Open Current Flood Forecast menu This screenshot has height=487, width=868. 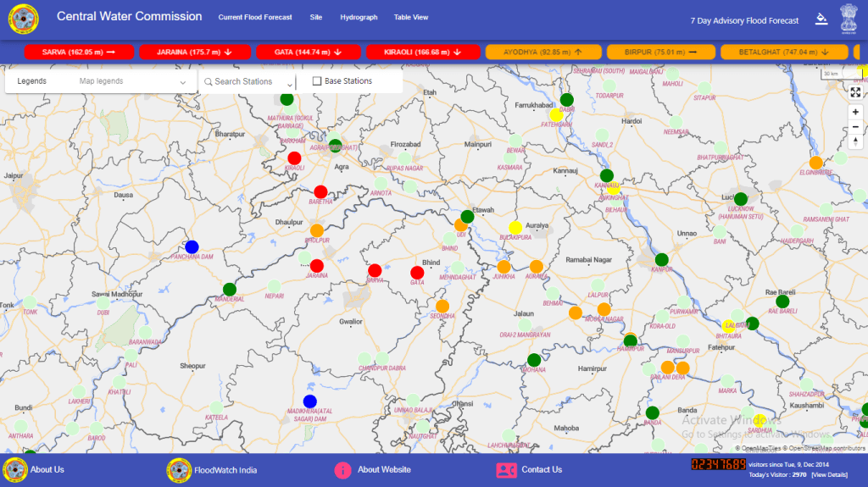click(254, 18)
